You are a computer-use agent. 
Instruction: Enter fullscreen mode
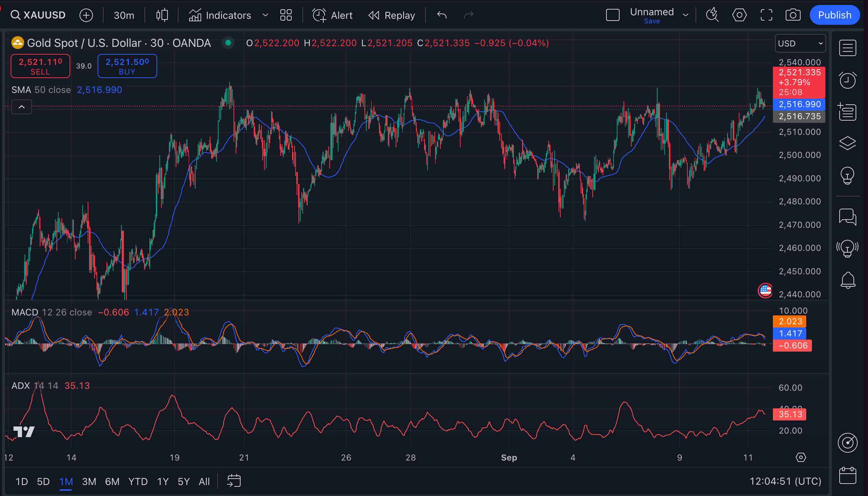766,15
